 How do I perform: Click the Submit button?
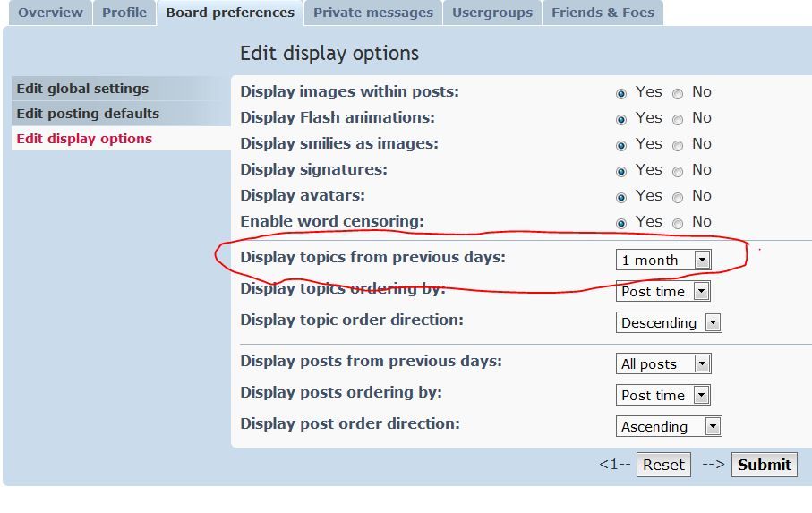coord(764,465)
